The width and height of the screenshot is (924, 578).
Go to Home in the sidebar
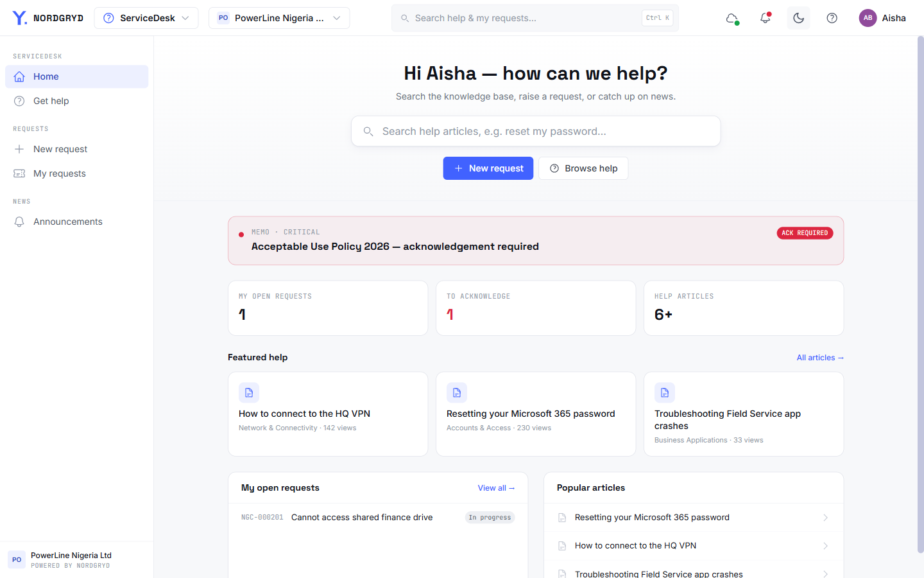tap(77, 76)
